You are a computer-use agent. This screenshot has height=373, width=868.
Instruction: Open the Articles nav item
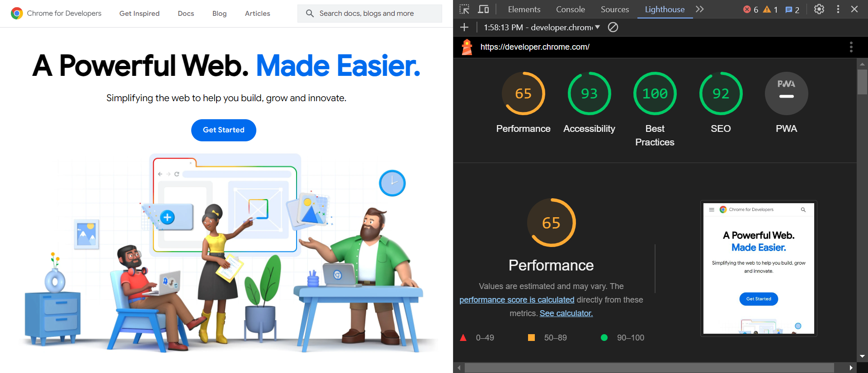[257, 14]
